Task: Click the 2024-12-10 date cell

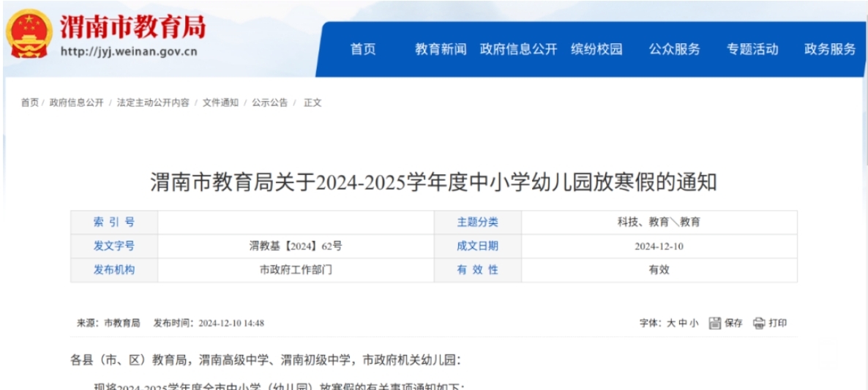Action: click(659, 247)
